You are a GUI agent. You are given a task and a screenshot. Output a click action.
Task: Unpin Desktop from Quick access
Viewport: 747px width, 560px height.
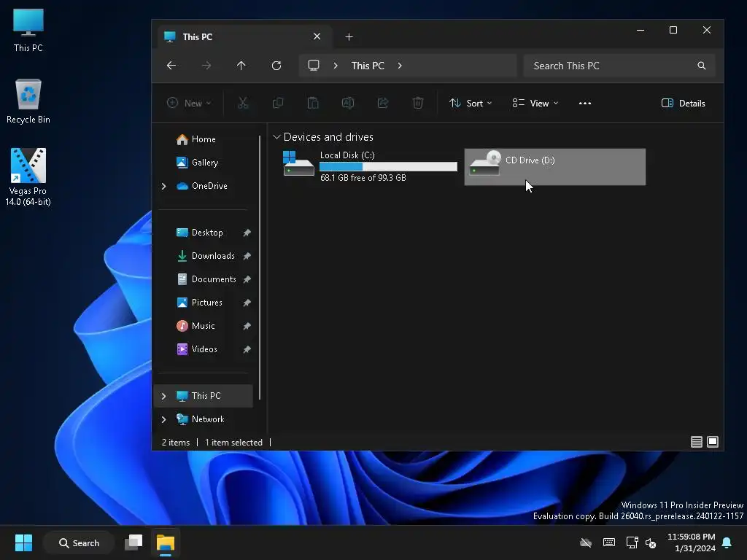click(x=247, y=233)
